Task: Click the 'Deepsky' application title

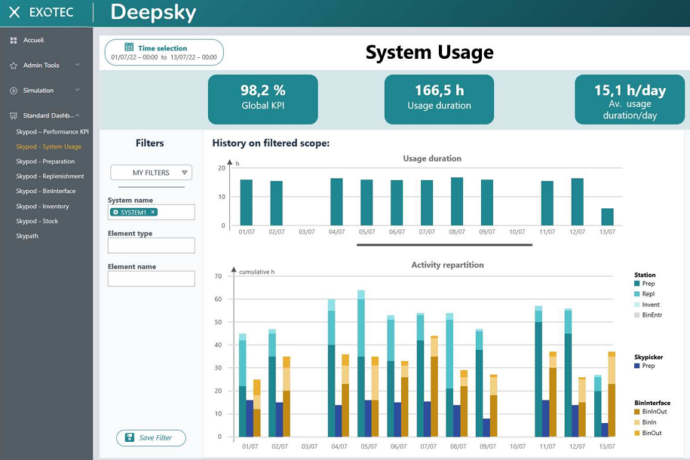Action: pyautogui.click(x=153, y=12)
